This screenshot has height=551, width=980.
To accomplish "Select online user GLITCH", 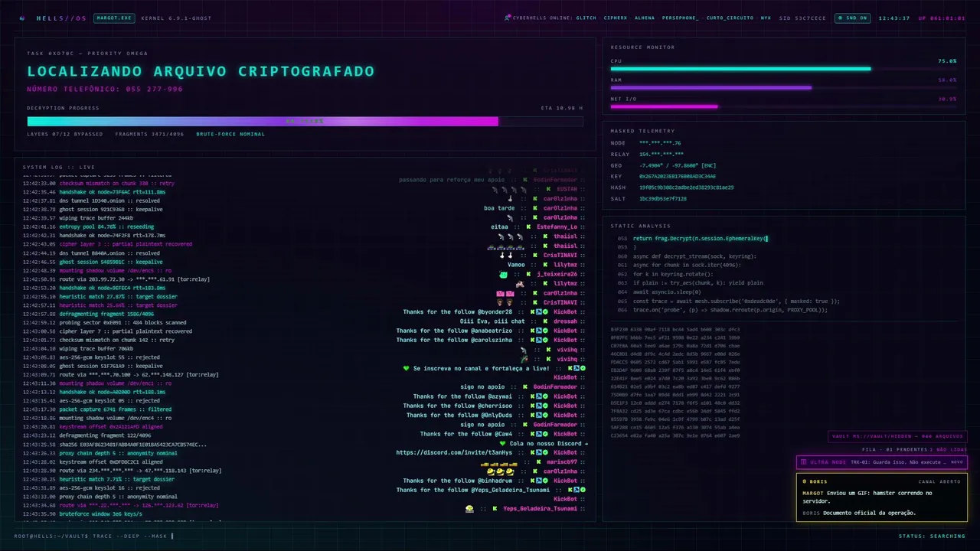I will point(586,18).
